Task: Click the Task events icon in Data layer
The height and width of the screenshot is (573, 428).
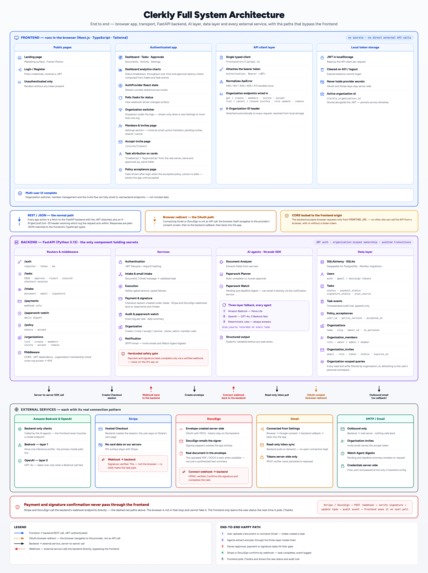Action: pos(322,301)
